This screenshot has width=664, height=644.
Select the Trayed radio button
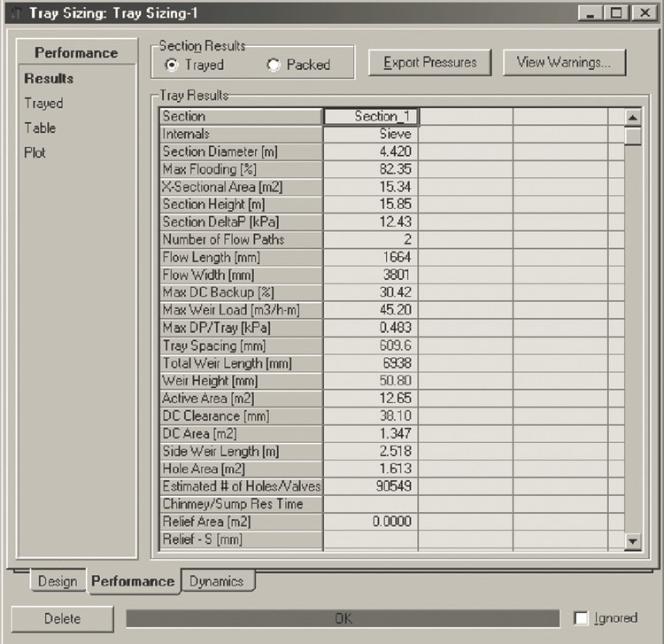(x=172, y=65)
